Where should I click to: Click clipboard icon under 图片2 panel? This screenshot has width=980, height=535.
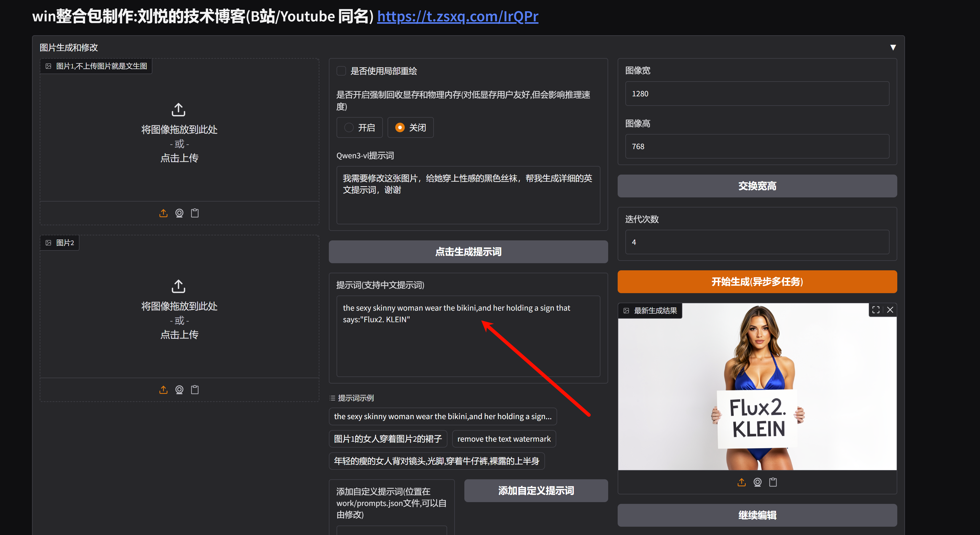click(x=195, y=390)
